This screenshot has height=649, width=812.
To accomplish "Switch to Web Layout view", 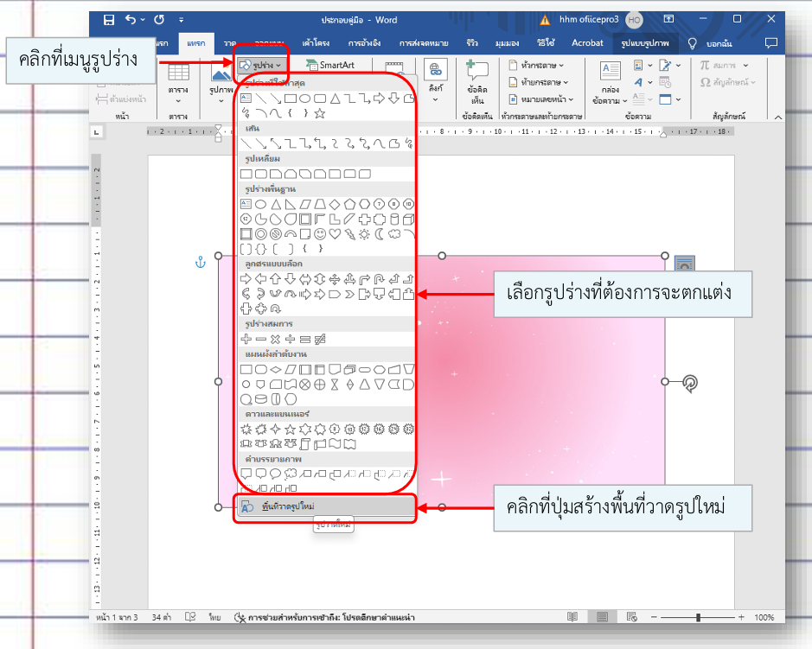I will [634, 618].
